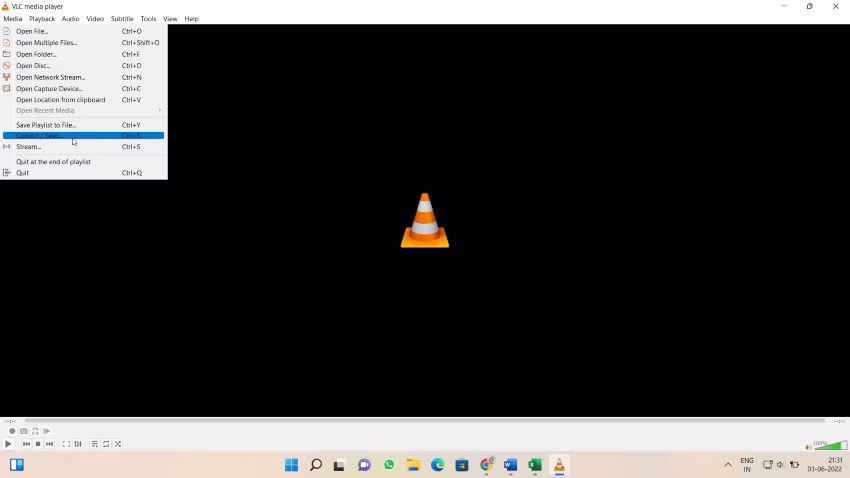Click elapsed time label at seek bar left
Image resolution: width=850 pixels, height=478 pixels.
point(10,421)
